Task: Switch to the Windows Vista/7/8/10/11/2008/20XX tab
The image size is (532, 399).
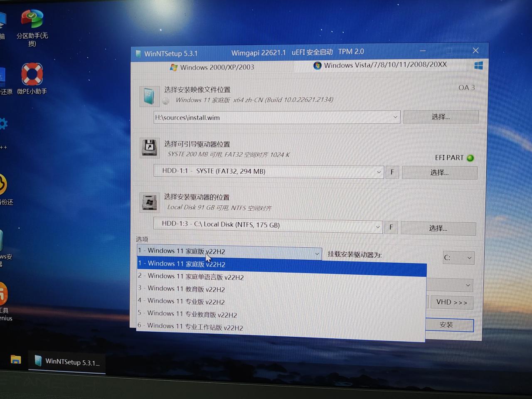Action: tap(380, 65)
